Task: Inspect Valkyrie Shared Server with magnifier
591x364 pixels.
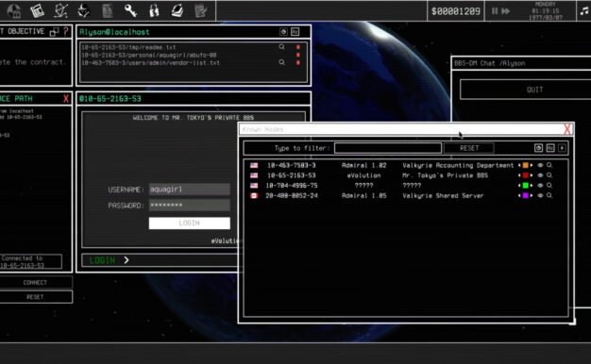Action: [x=549, y=196]
